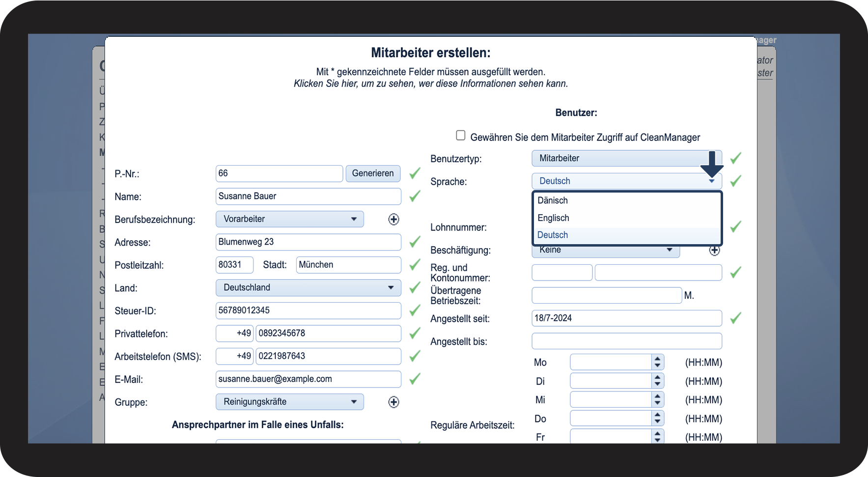Click plus icon beside Beschäftigung dropdown
This screenshot has width=868, height=477.
coord(714,251)
